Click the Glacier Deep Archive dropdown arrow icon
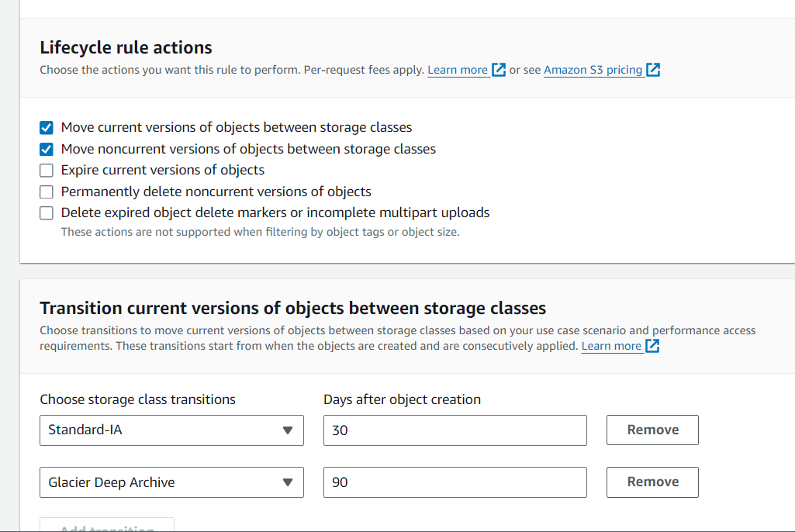The image size is (795, 532). pos(288,482)
